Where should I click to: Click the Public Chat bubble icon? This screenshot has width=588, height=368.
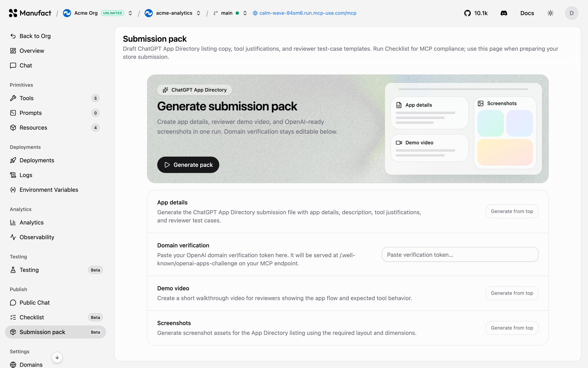click(13, 303)
